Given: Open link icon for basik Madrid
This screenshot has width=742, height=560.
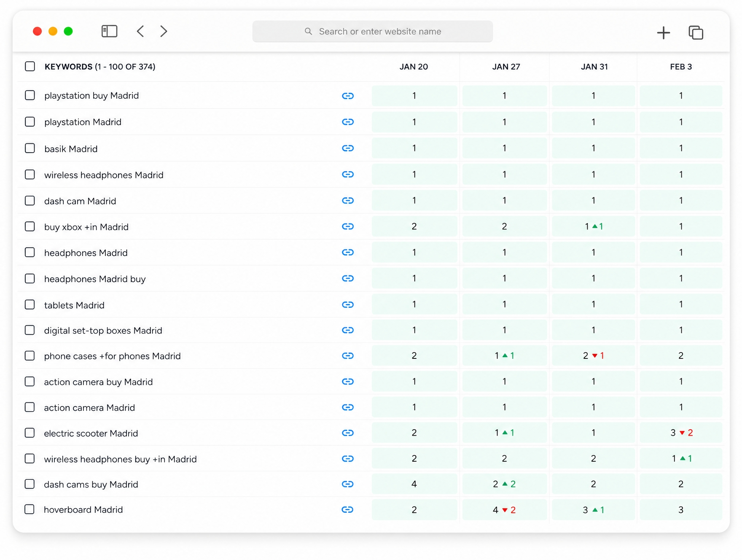Looking at the screenshot, I should 348,148.
